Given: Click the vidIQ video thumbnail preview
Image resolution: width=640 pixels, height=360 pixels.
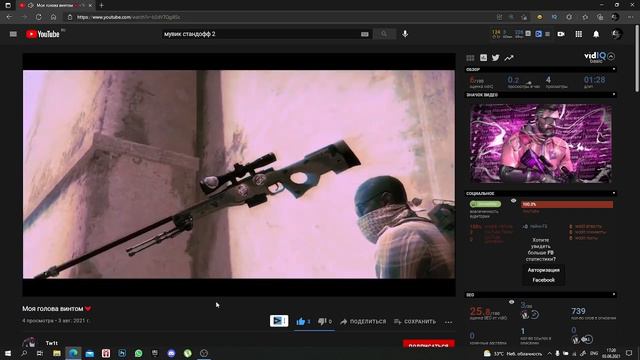Looking at the screenshot, I should (541, 143).
